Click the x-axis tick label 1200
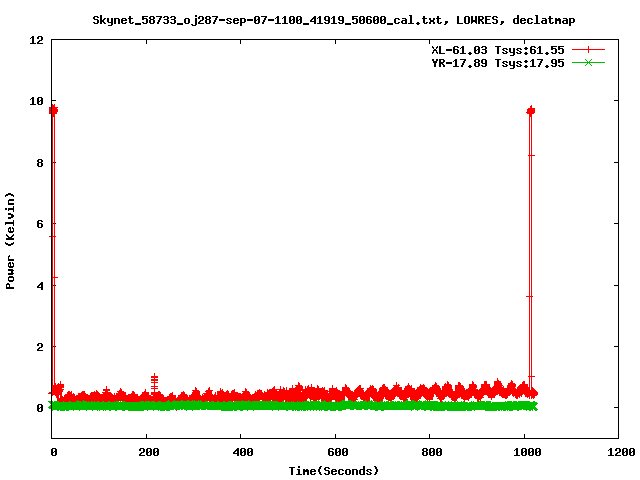Viewport: 640px width, 480px height. coord(620,452)
